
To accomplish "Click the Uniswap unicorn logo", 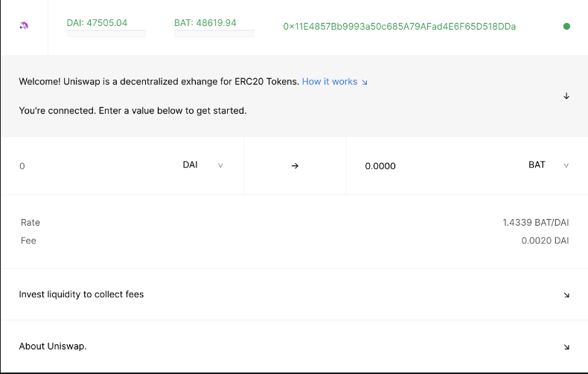I will pos(24,25).
